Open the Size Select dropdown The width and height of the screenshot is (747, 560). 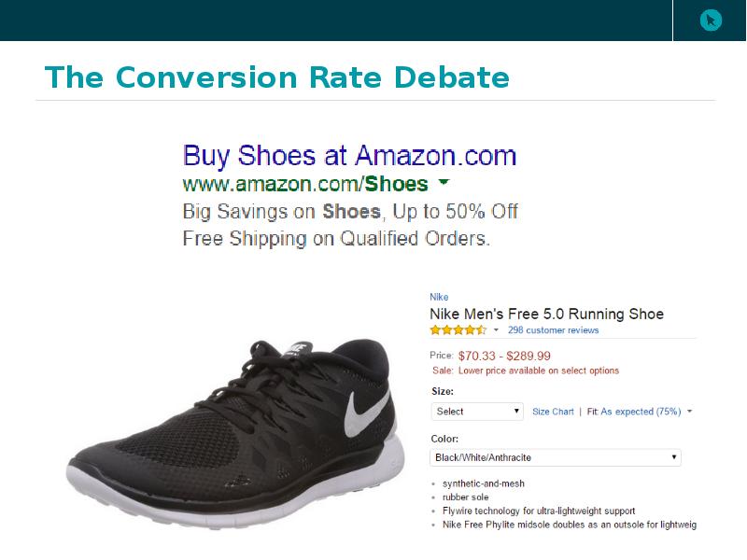(x=478, y=412)
